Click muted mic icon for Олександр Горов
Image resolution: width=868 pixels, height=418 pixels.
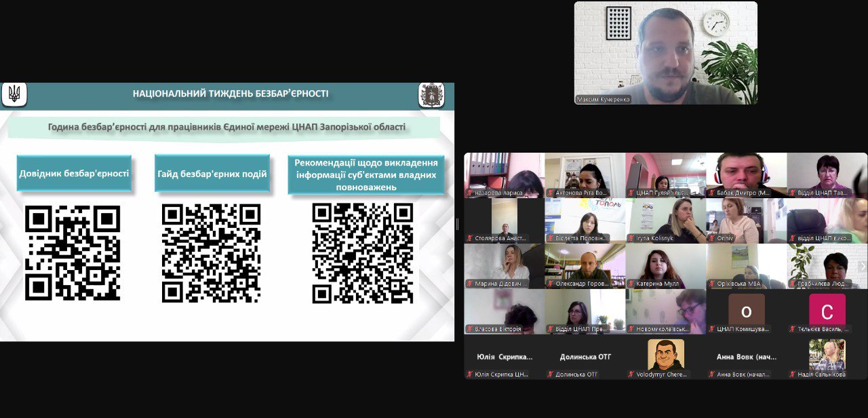coord(551,284)
